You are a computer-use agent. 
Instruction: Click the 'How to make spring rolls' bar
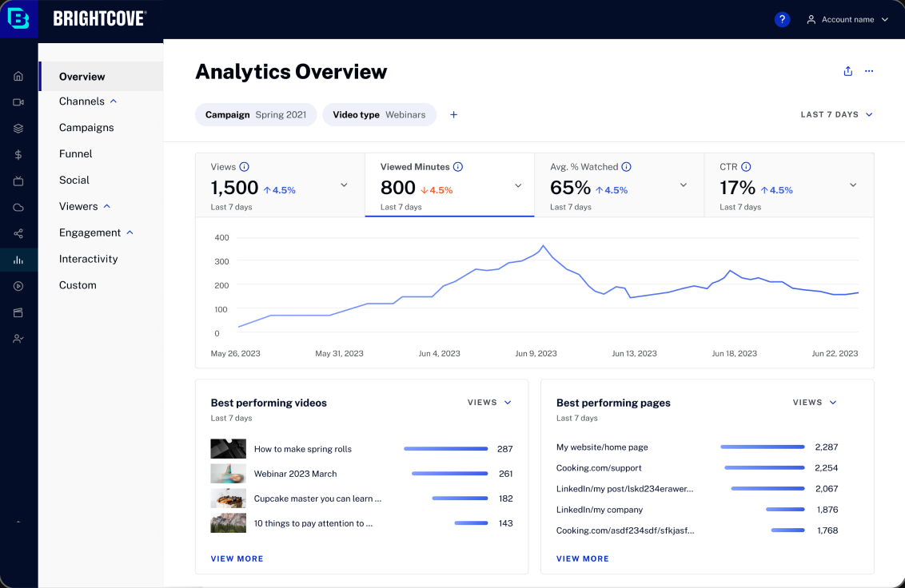pos(445,449)
